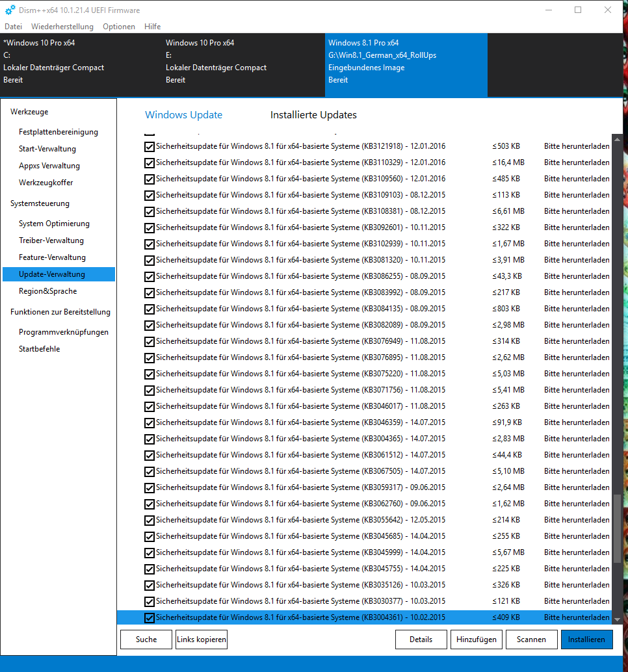628x672 pixels.
Task: Click the ≤1,62 MB size of KB3062760
Action: pos(508,504)
